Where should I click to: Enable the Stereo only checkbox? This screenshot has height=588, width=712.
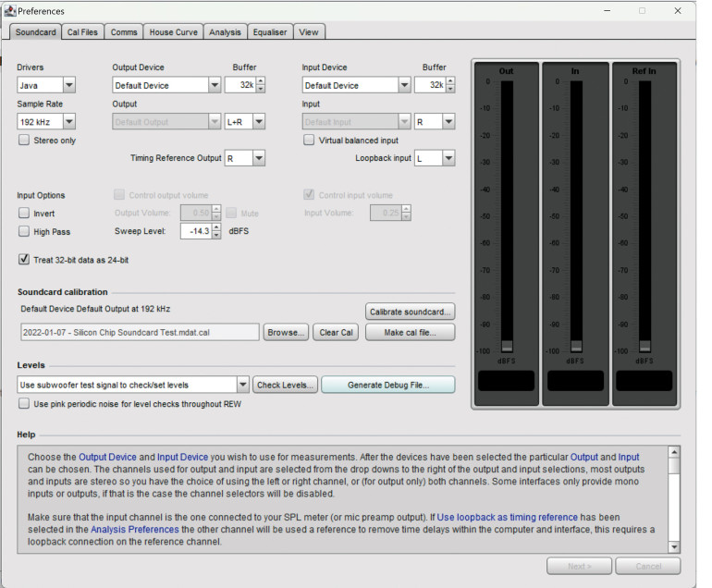pyautogui.click(x=24, y=141)
